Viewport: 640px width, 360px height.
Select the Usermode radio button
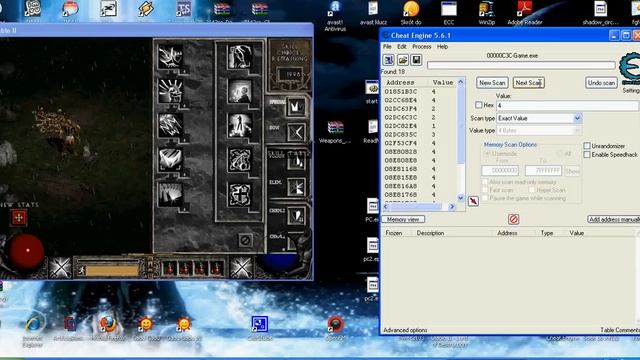tap(487, 154)
